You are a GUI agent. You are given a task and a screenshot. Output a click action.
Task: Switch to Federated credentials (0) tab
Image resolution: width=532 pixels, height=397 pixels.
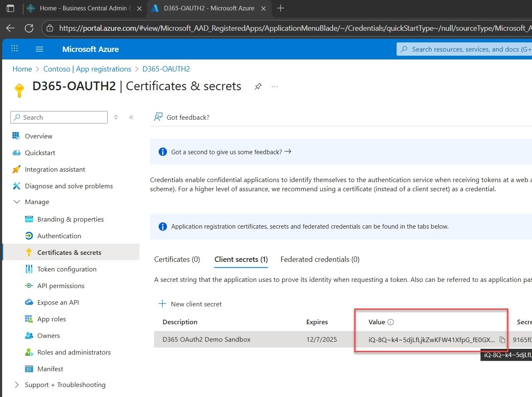[320, 259]
